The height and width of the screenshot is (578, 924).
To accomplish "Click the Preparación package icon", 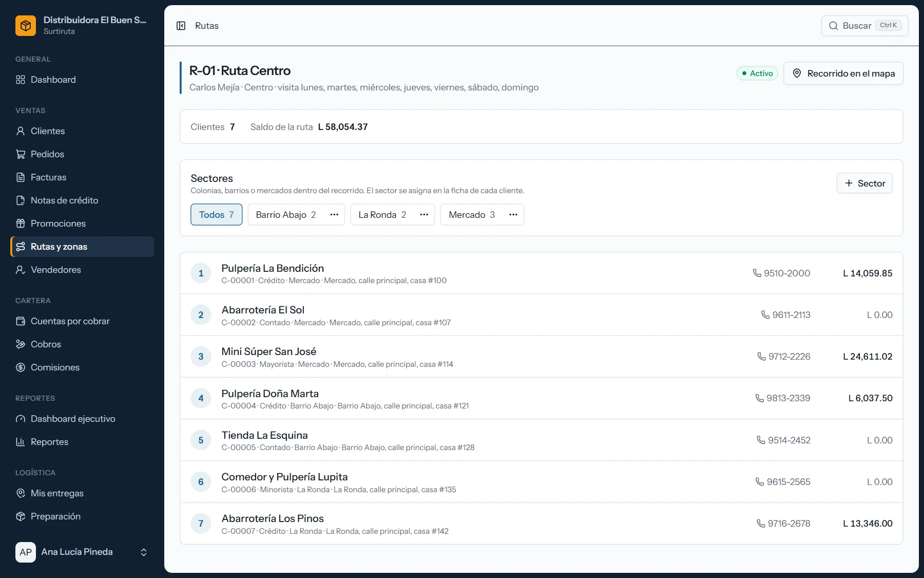I will pos(21,516).
